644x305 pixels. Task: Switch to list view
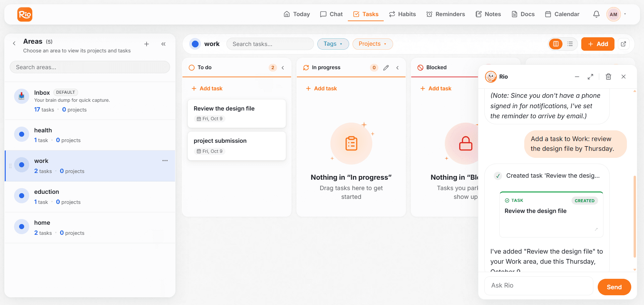570,44
